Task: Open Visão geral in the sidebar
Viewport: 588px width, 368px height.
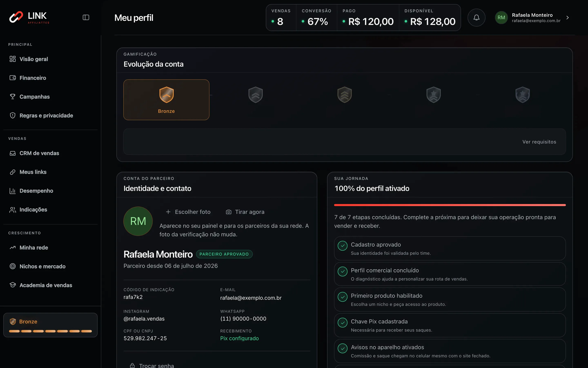Action: pos(50,59)
